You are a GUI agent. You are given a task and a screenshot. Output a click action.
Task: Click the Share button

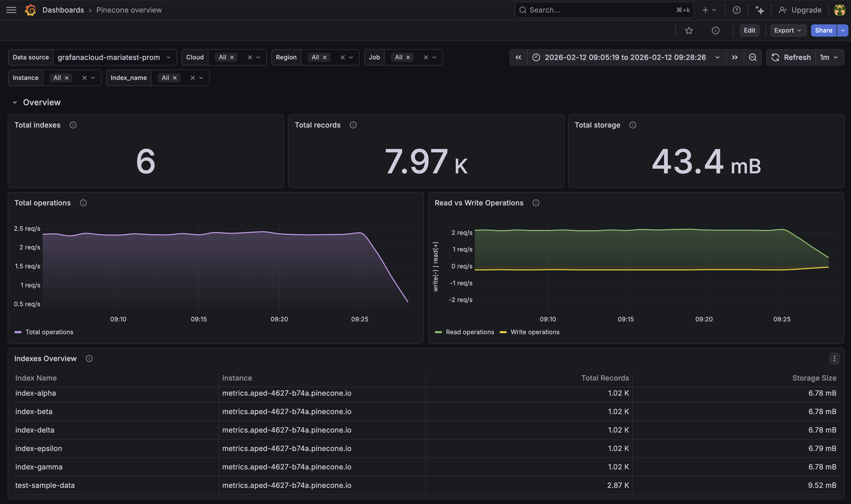tap(823, 30)
